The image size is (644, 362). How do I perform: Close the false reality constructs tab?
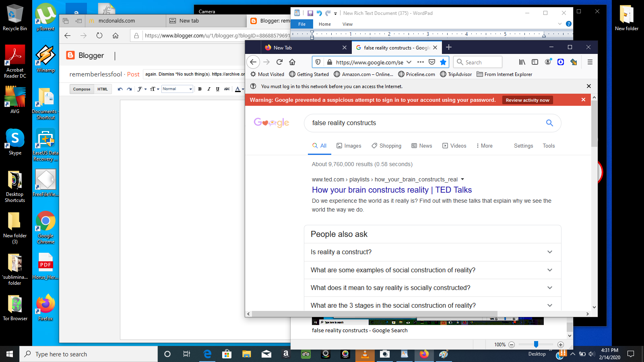click(x=435, y=47)
